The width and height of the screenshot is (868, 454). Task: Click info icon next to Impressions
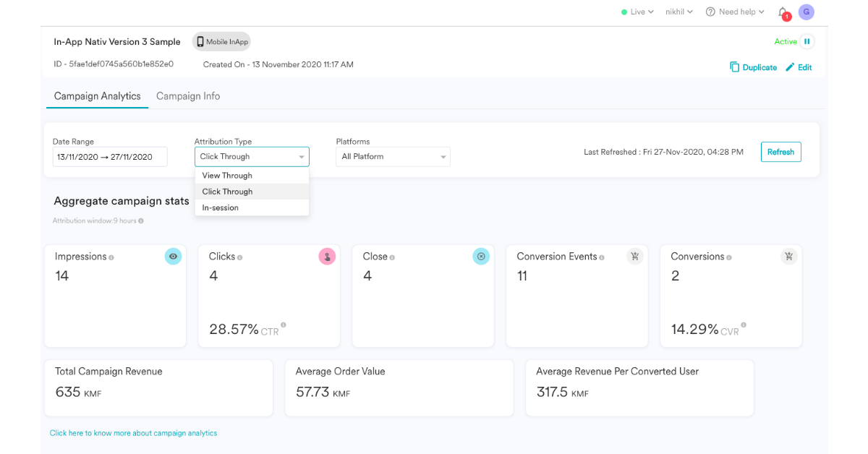[111, 257]
